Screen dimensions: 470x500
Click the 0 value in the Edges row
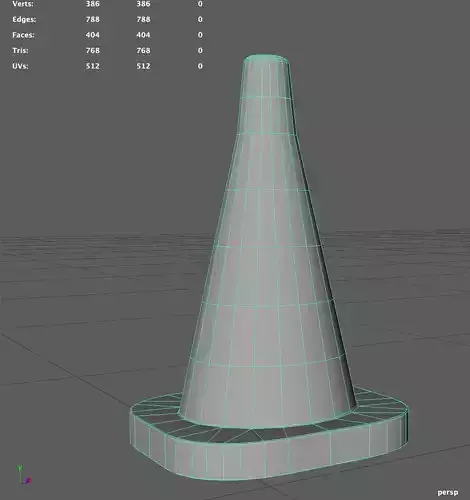(x=200, y=19)
